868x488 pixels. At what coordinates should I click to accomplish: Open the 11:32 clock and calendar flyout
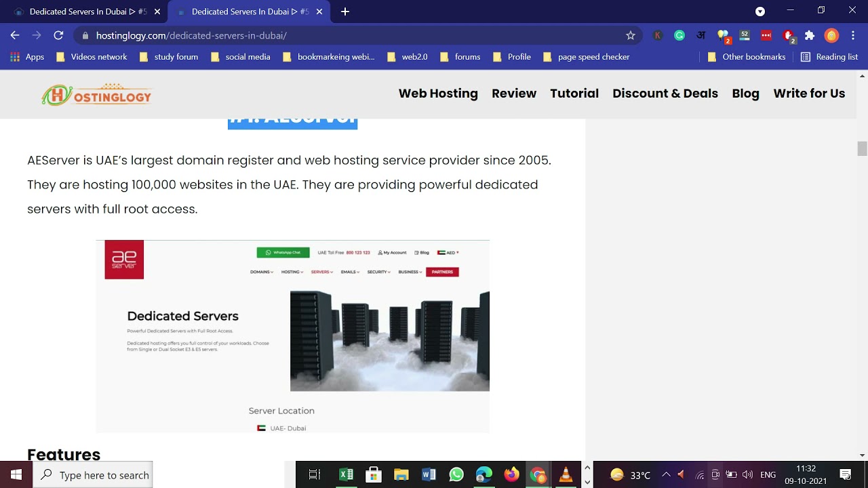806,474
